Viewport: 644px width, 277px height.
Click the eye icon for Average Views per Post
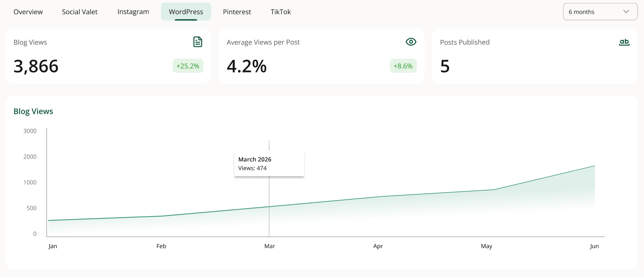pos(411,42)
